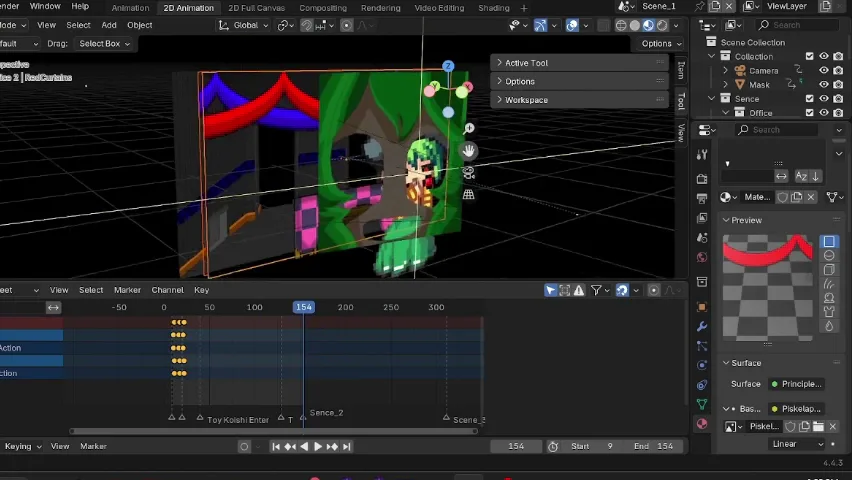
Task: Choose sphere material preview shape
Action: (x=829, y=255)
